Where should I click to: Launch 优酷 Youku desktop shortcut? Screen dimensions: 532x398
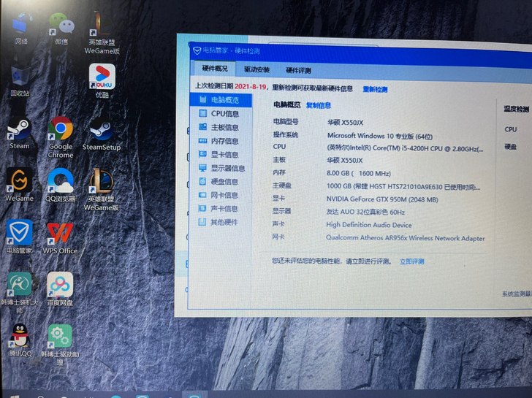coord(102,80)
